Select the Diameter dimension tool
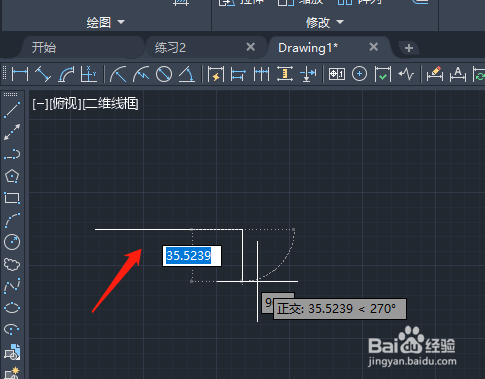Viewport: 485px width, 379px height. pos(164,74)
